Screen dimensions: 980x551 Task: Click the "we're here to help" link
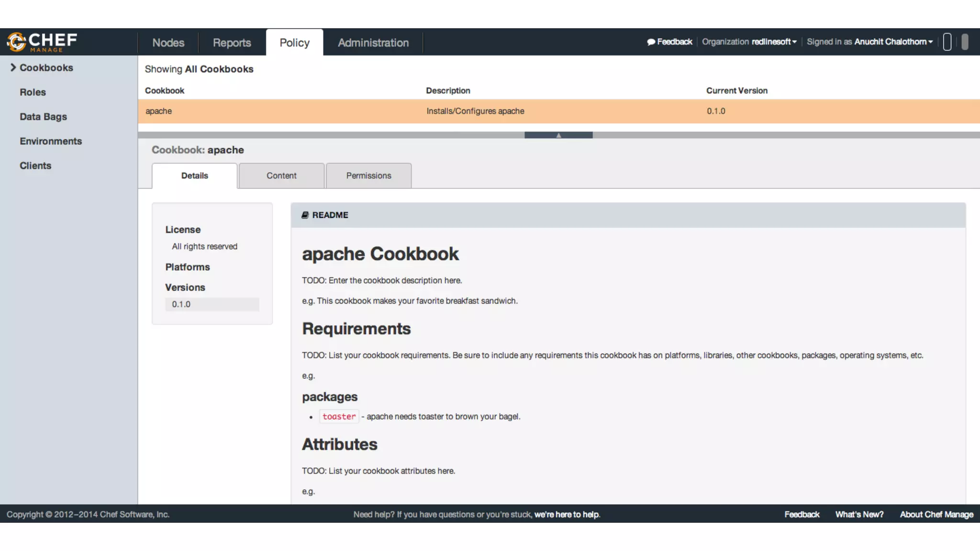point(567,515)
